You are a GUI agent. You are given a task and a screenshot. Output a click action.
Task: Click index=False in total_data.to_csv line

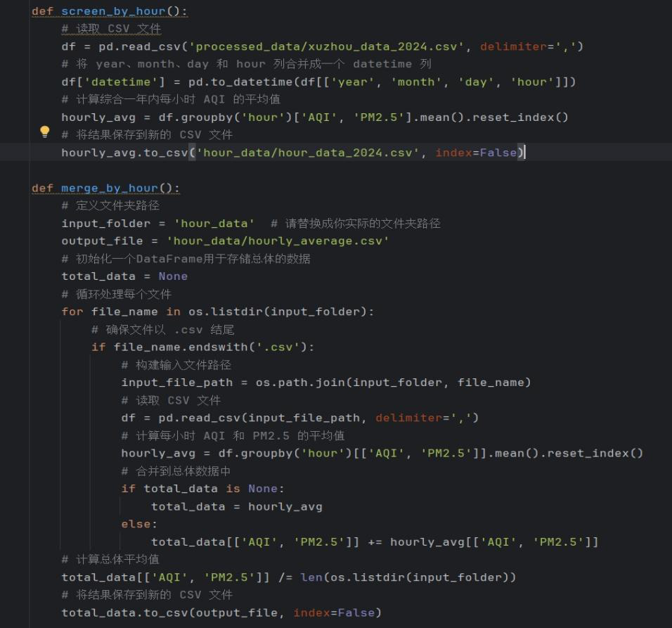pos(337,613)
